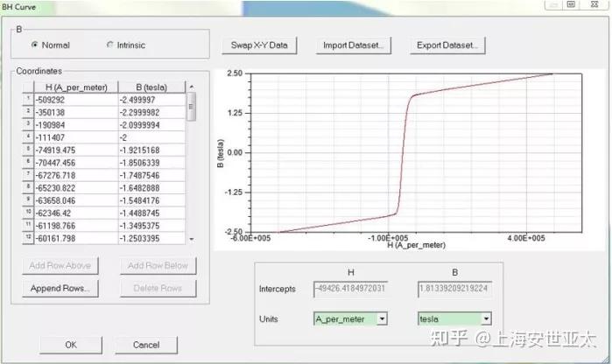
Task: Click the coordinates table scroll-down arrow
Action: pyautogui.click(x=191, y=239)
